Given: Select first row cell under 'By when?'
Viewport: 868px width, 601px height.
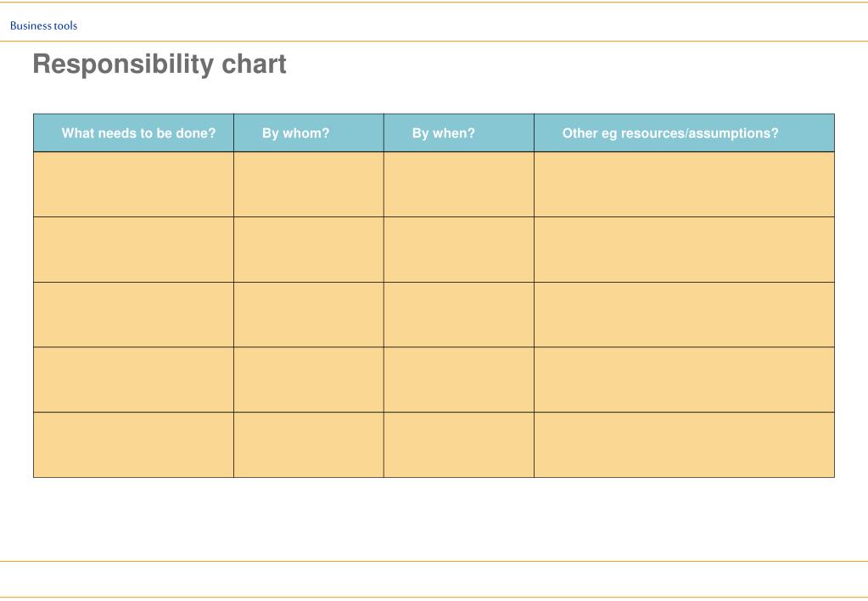Looking at the screenshot, I should click(x=459, y=184).
